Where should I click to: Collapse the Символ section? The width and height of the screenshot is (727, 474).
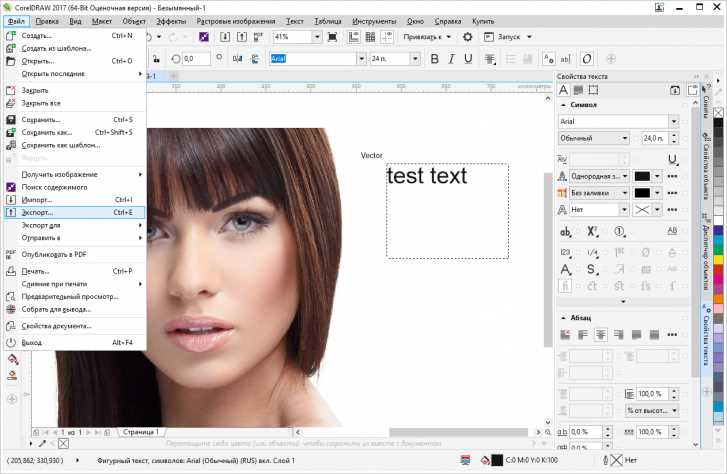(563, 105)
